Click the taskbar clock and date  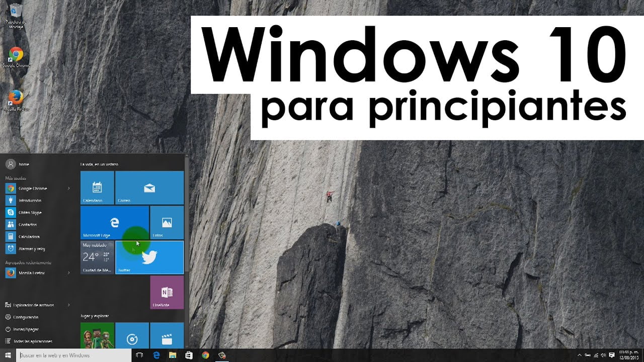[629, 355]
